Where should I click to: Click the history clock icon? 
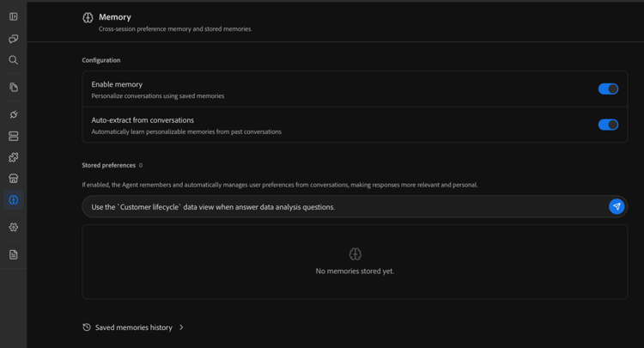point(87,327)
